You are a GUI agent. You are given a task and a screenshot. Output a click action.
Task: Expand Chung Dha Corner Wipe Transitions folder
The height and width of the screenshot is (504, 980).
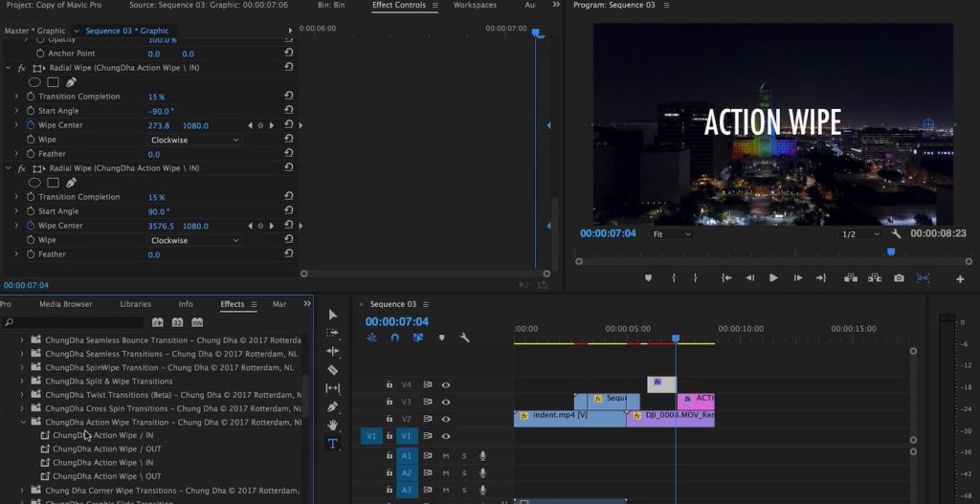pyautogui.click(x=22, y=491)
